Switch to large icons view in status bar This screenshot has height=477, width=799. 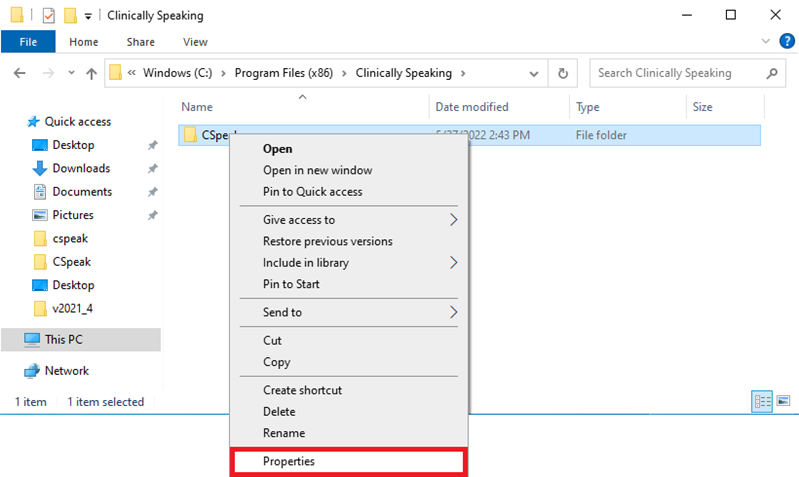[782, 402]
